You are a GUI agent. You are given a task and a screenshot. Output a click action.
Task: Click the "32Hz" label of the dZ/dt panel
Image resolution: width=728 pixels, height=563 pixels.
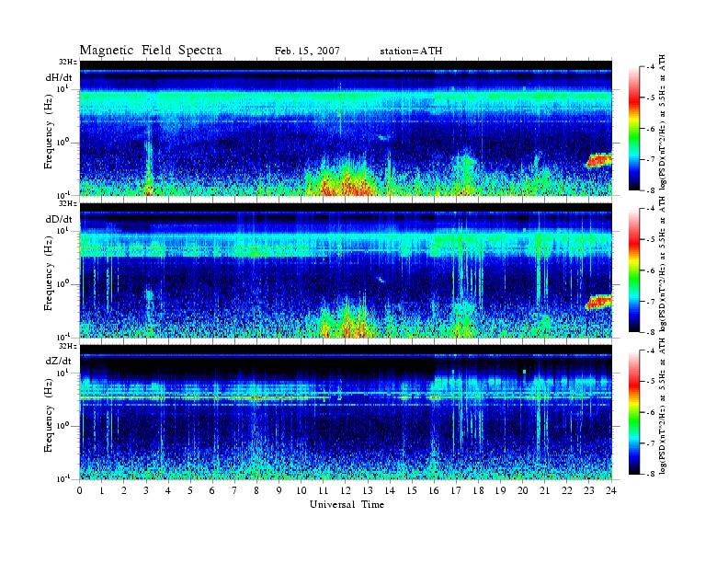[x=67, y=346]
